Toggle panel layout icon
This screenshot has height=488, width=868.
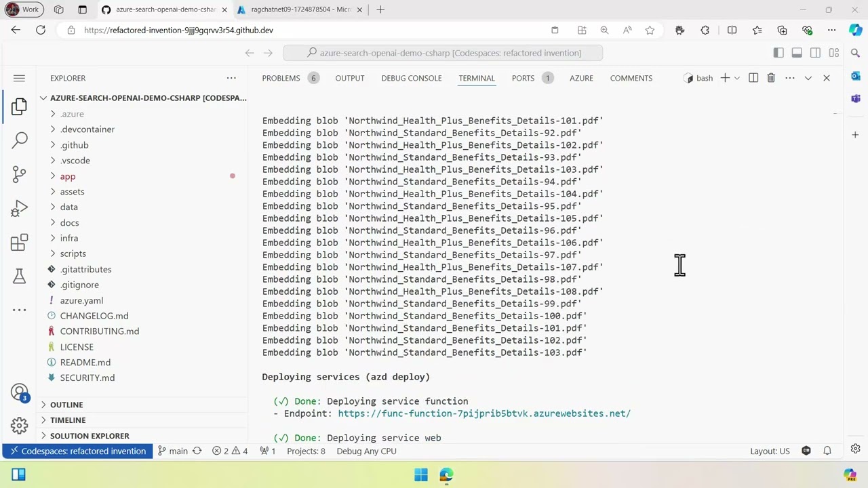coord(797,53)
